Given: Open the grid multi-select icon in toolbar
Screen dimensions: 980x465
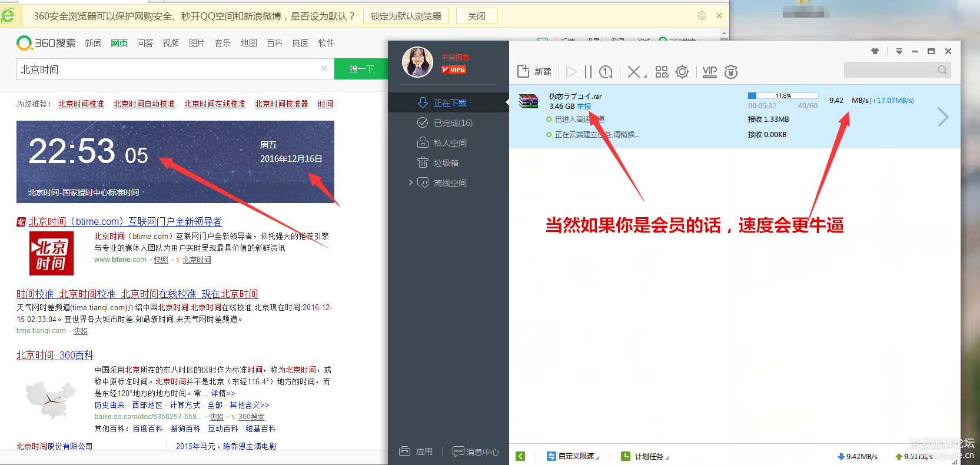Looking at the screenshot, I should [x=662, y=72].
